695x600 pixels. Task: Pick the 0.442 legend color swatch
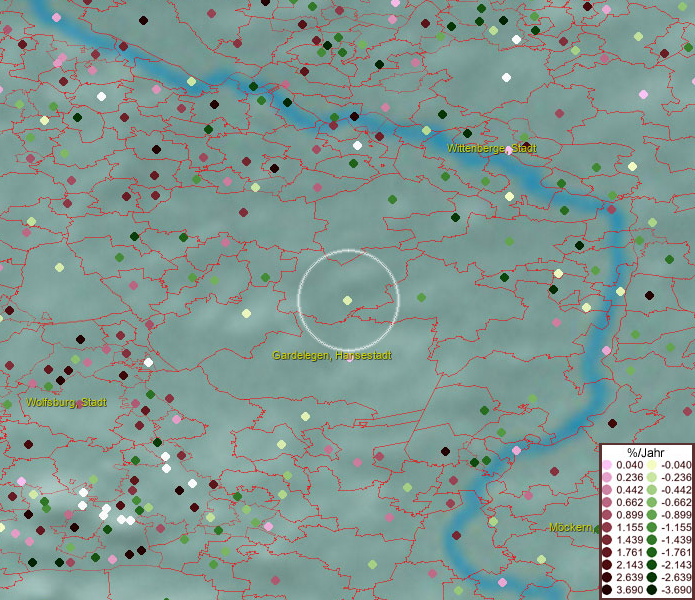(x=607, y=490)
